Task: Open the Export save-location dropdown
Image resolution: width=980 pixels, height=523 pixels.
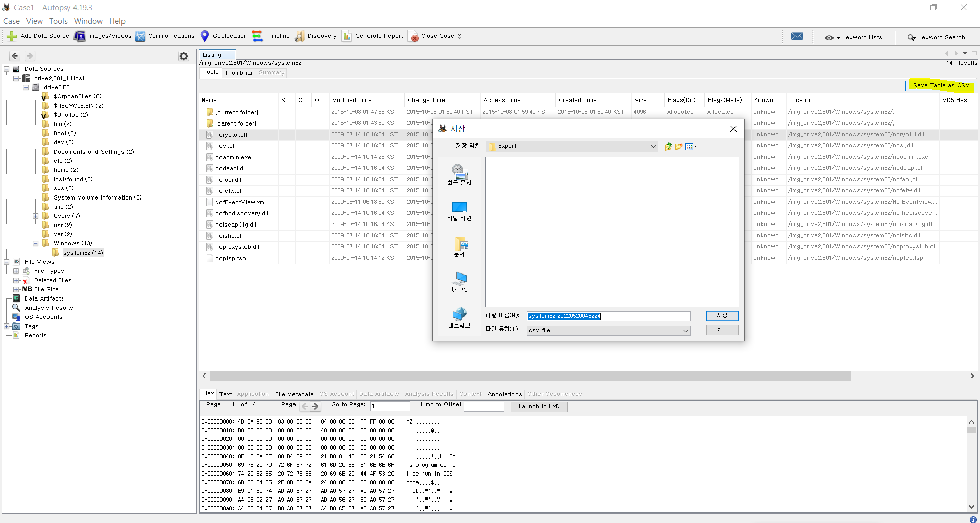Action: [x=572, y=146]
